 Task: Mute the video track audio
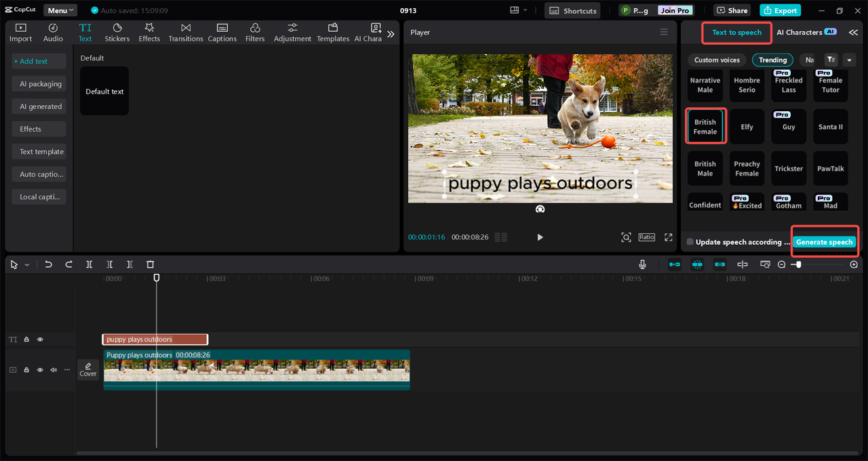[54, 369]
